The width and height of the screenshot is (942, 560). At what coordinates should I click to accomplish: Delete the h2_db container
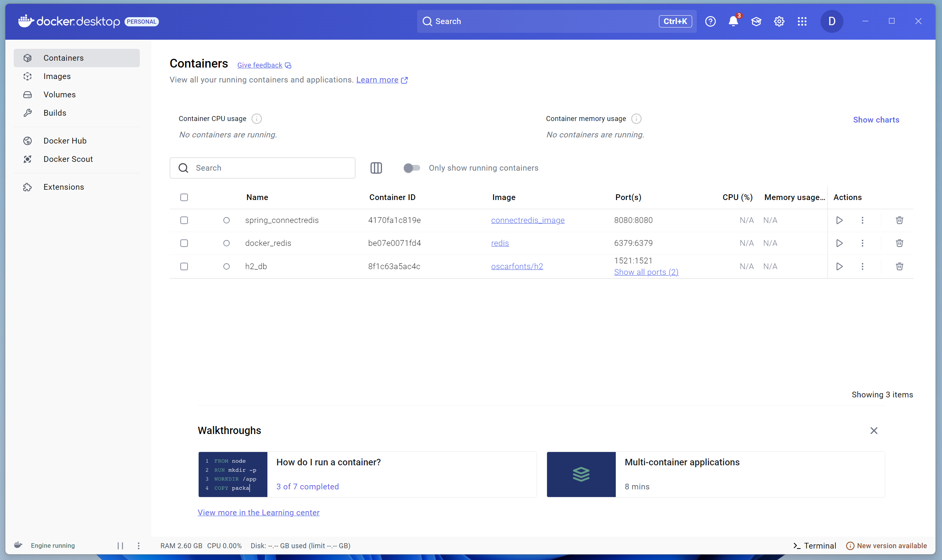[x=899, y=266]
